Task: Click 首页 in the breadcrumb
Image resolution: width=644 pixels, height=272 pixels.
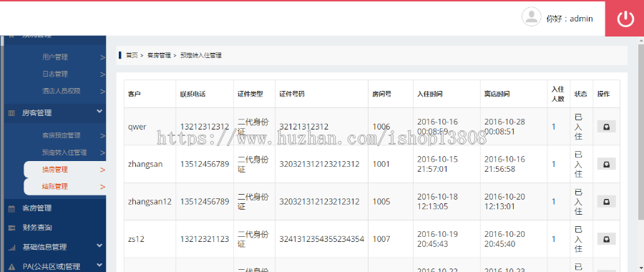Action: coord(132,55)
